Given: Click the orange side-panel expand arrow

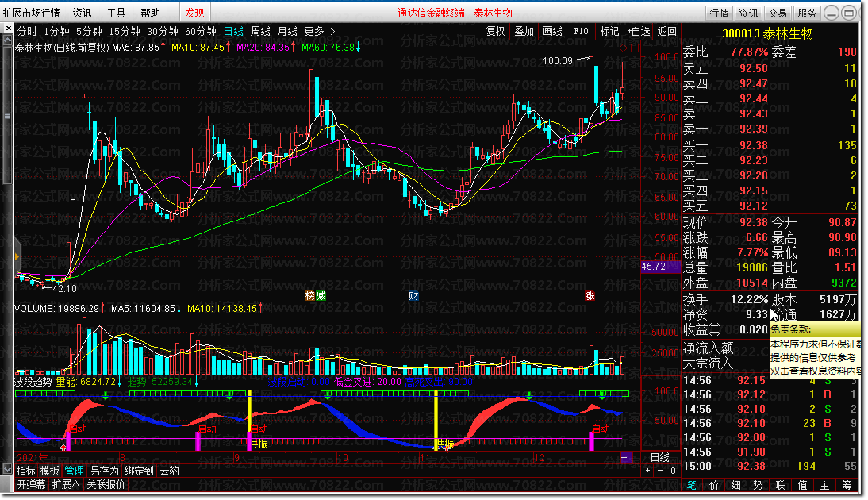Looking at the screenshot, I should coord(17,256).
